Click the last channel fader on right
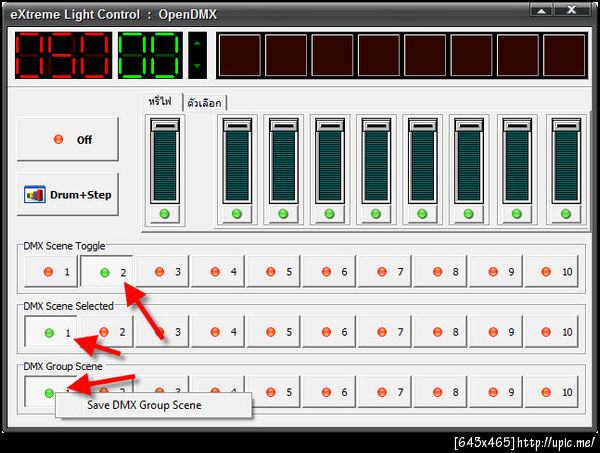This screenshot has width=600, height=453. (x=566, y=161)
